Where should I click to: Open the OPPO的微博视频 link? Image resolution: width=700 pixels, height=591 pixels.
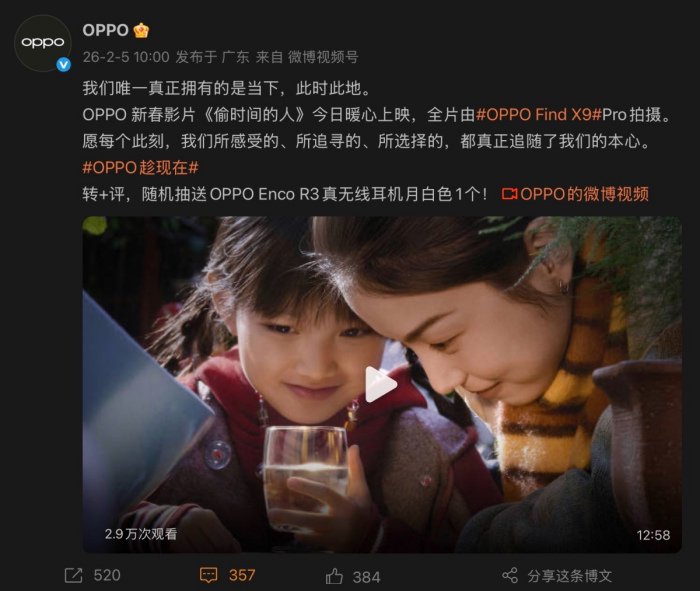coord(584,194)
